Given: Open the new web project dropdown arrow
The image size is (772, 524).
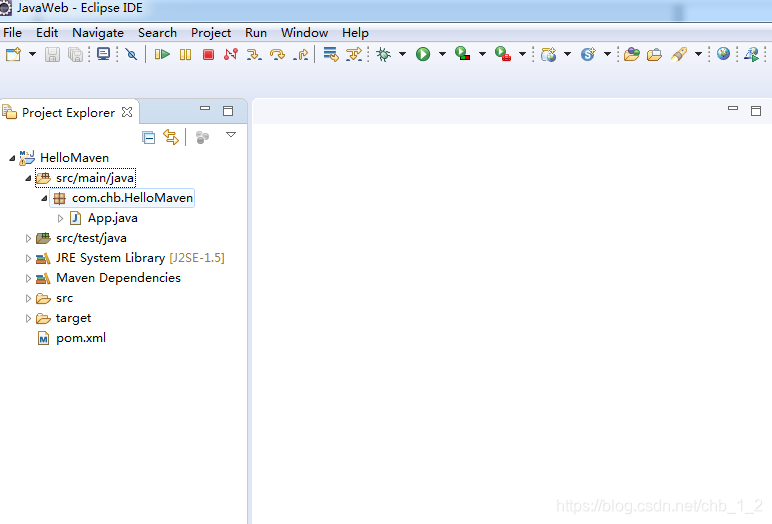Looking at the screenshot, I should [x=567, y=54].
